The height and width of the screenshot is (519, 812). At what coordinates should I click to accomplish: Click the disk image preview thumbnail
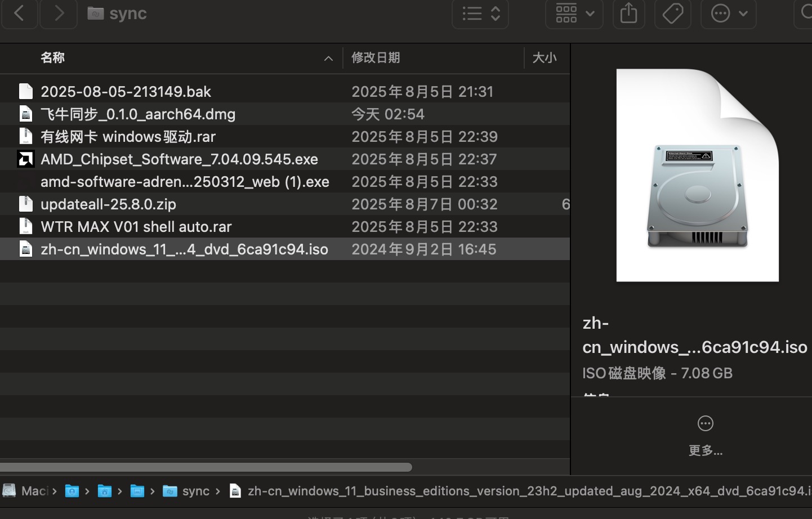tap(698, 175)
